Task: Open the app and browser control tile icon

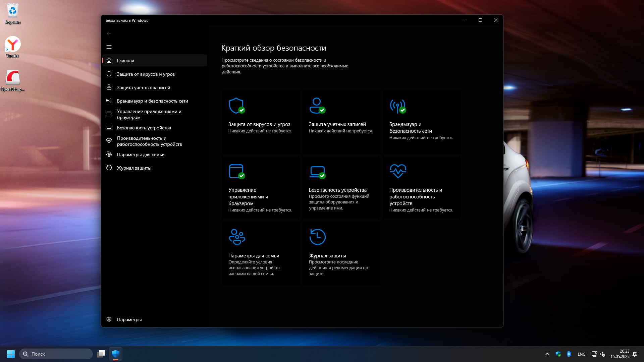Action: 236,171
